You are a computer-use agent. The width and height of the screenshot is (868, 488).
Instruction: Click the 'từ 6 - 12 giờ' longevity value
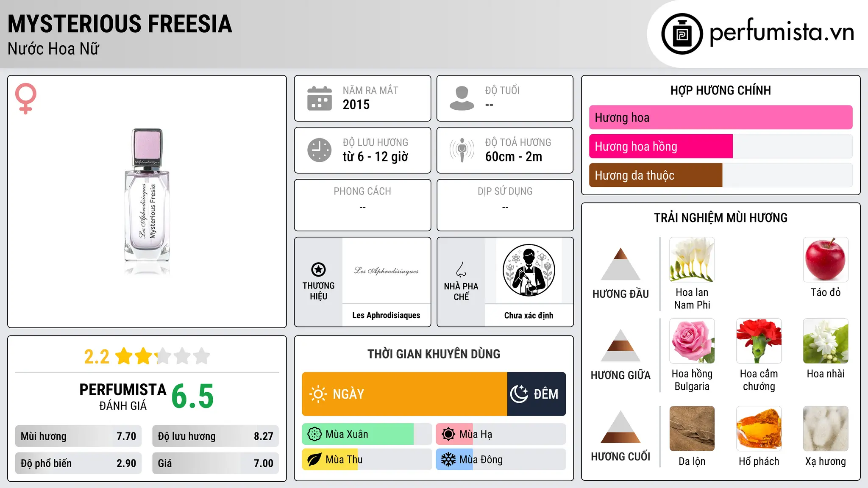pyautogui.click(x=376, y=157)
